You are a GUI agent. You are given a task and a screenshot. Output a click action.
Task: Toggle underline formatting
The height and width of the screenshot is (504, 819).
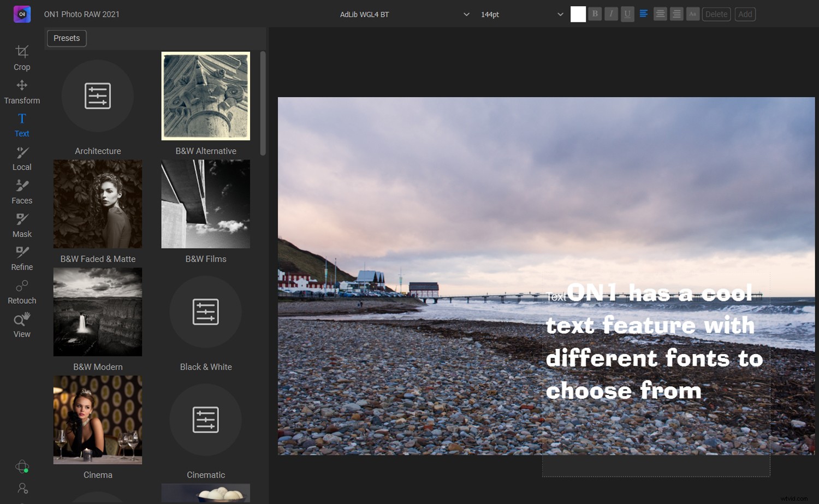(x=627, y=14)
